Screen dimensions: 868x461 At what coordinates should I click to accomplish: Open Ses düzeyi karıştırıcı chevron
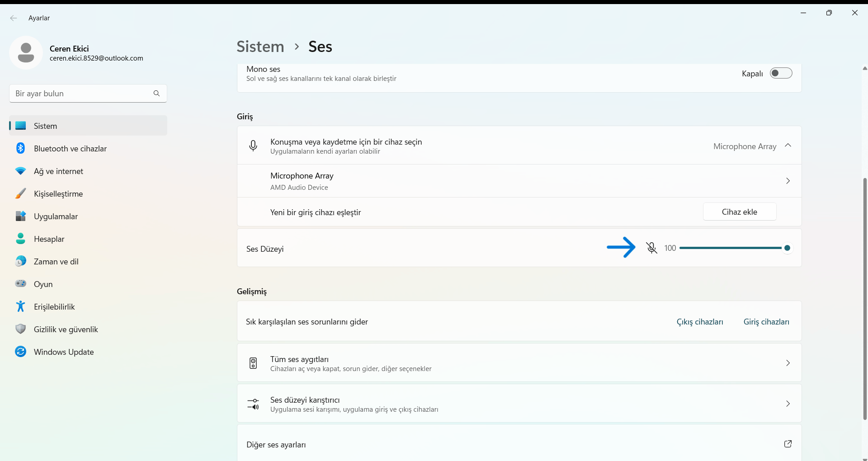point(788,404)
